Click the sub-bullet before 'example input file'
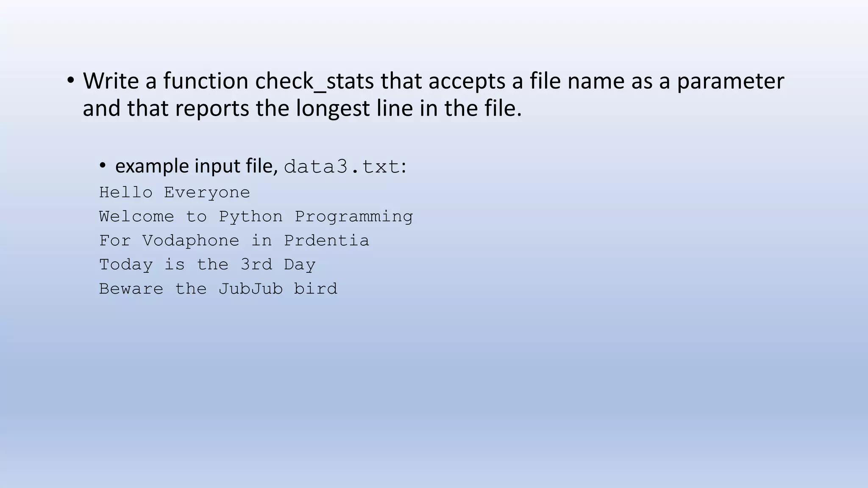This screenshot has height=488, width=868. click(102, 166)
